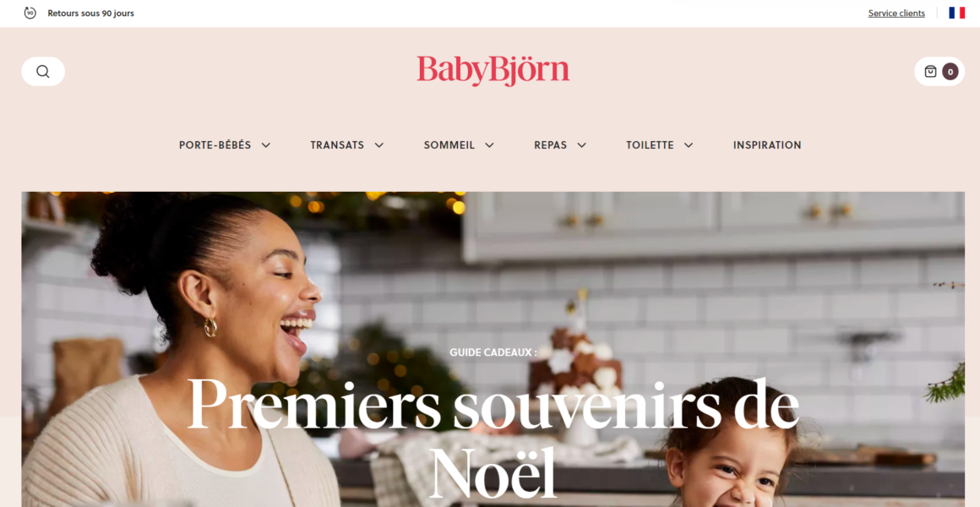Expand the Transats chevron
980x507 pixels.
378,145
